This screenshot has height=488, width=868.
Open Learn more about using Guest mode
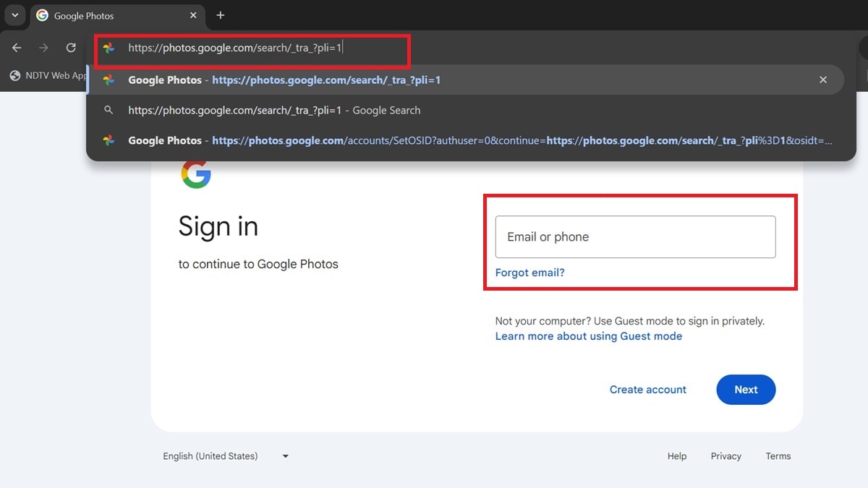tap(589, 336)
